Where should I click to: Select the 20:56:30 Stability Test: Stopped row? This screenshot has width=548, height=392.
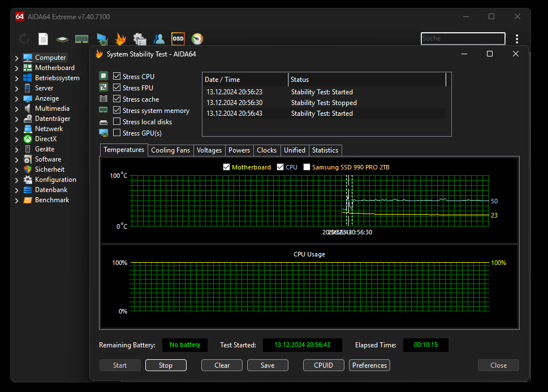(325, 103)
